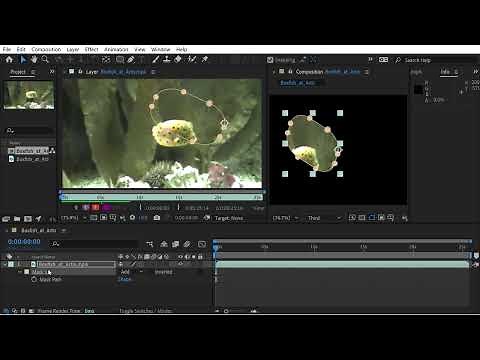This screenshot has width=480, height=360.
Task: Switch to the Info panel tab
Action: 445,72
